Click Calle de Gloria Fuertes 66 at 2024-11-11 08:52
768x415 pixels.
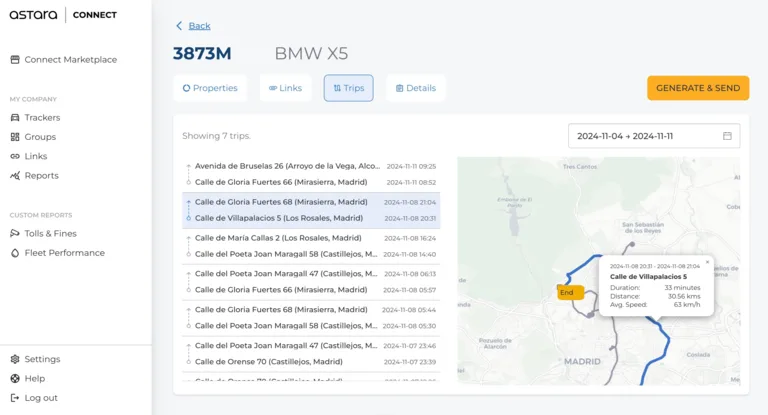[311, 182]
